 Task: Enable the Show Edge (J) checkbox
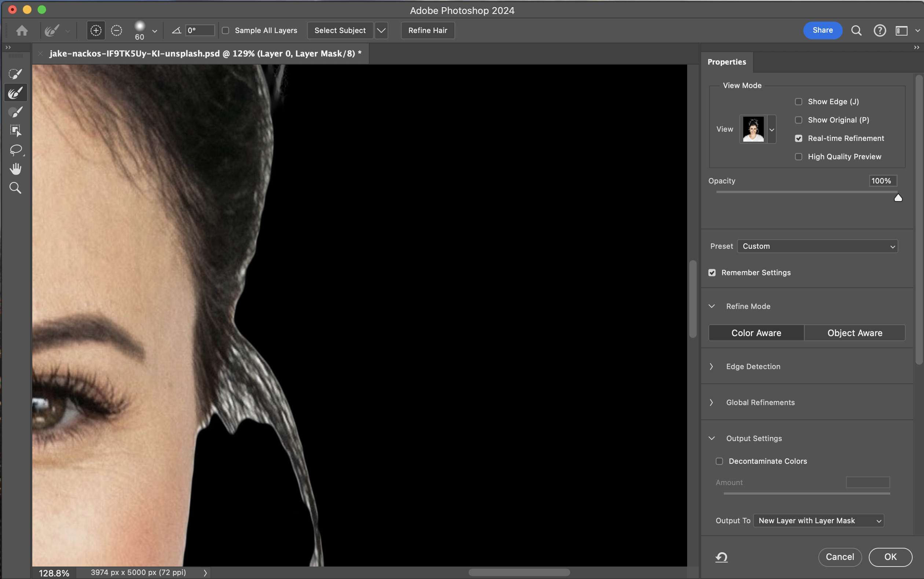pyautogui.click(x=799, y=102)
